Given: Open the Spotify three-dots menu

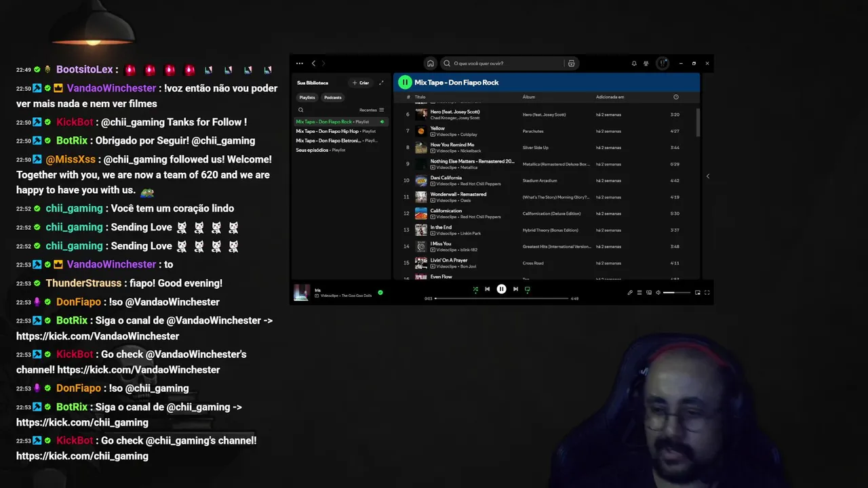Looking at the screenshot, I should pos(299,64).
